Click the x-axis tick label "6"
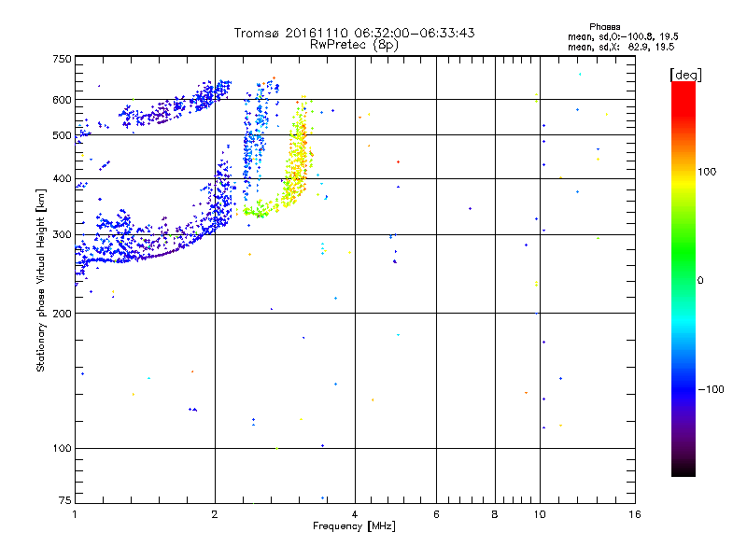747x560 pixels. (x=436, y=514)
